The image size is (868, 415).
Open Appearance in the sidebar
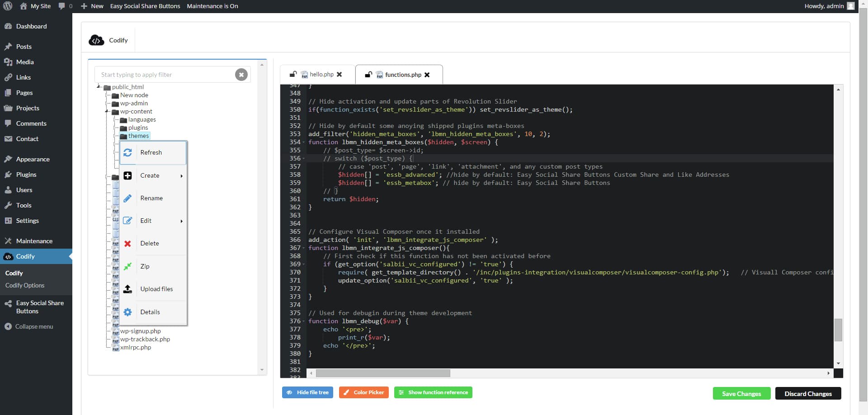click(36, 159)
